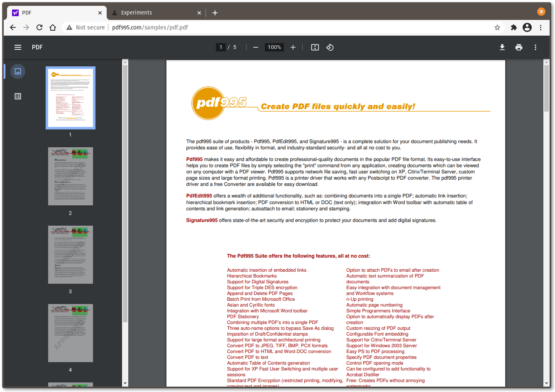Zoom in on the PDF
This screenshot has width=555, height=392.
click(x=293, y=47)
